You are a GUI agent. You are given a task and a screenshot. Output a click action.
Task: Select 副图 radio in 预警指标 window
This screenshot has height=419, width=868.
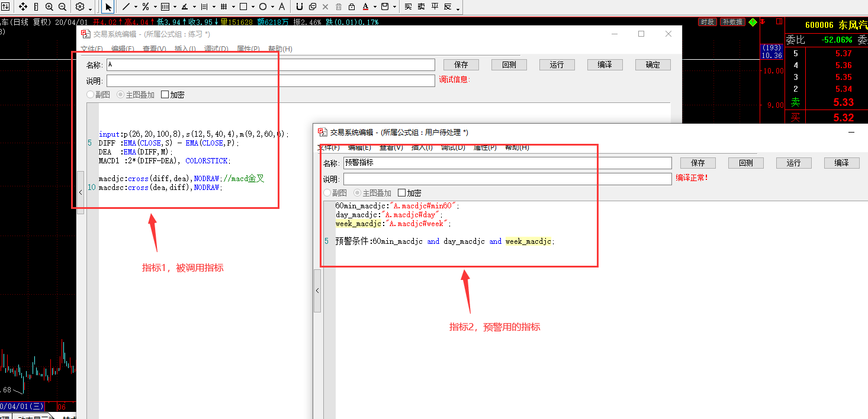tap(327, 193)
